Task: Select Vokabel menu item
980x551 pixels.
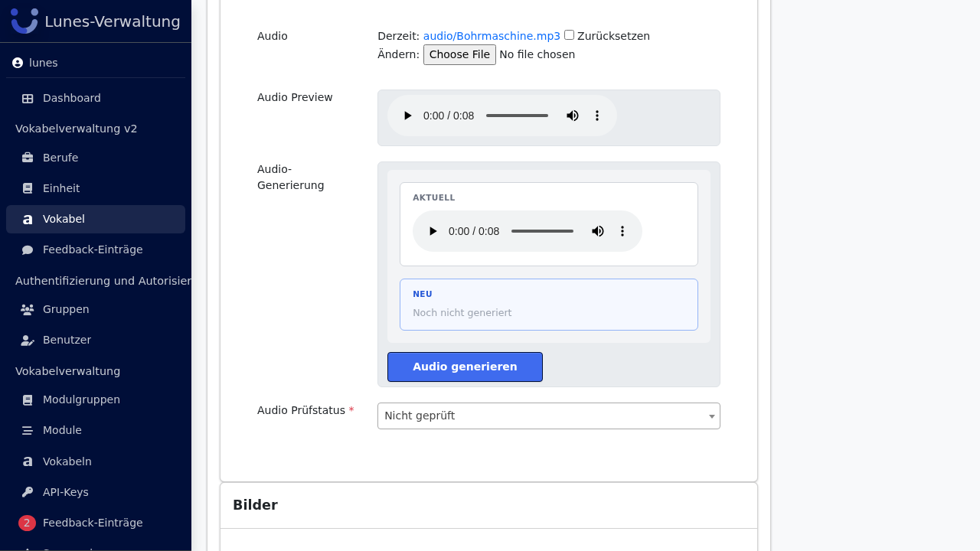Action: click(96, 219)
